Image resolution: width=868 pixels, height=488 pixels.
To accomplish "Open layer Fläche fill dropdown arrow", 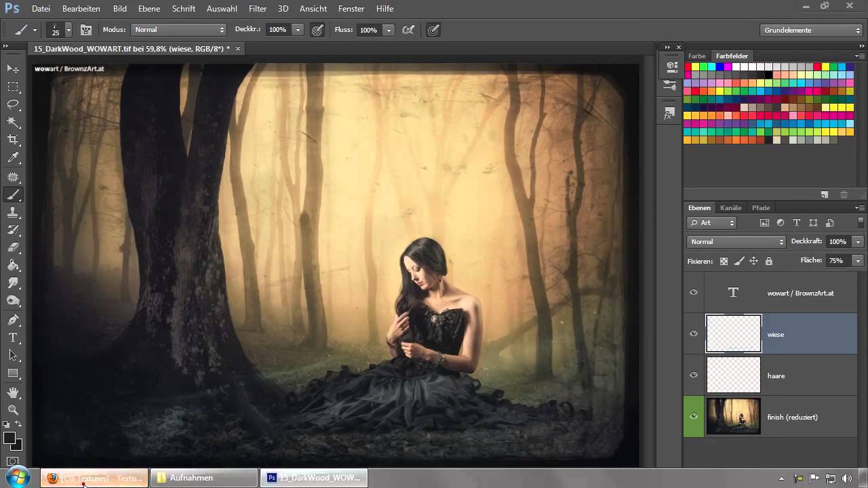I will coord(858,260).
